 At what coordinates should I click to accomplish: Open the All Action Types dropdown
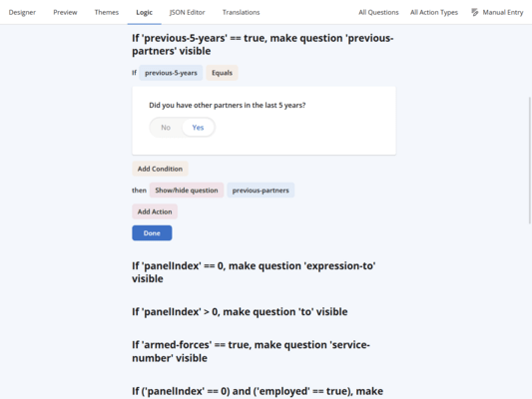(434, 13)
